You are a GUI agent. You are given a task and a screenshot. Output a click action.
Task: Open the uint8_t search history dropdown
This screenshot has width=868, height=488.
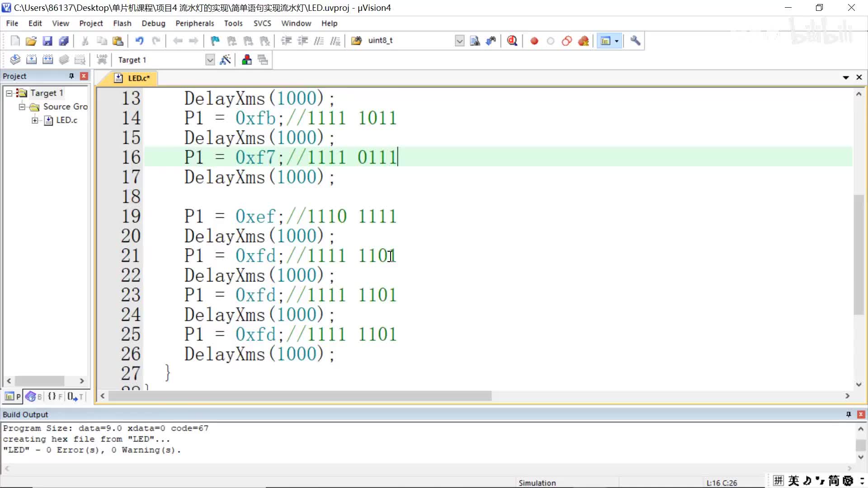click(459, 41)
